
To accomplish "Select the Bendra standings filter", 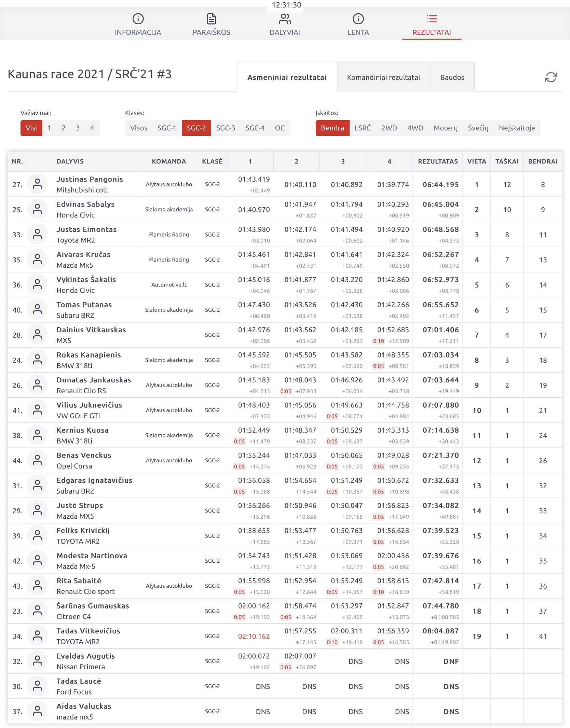I will pos(332,128).
